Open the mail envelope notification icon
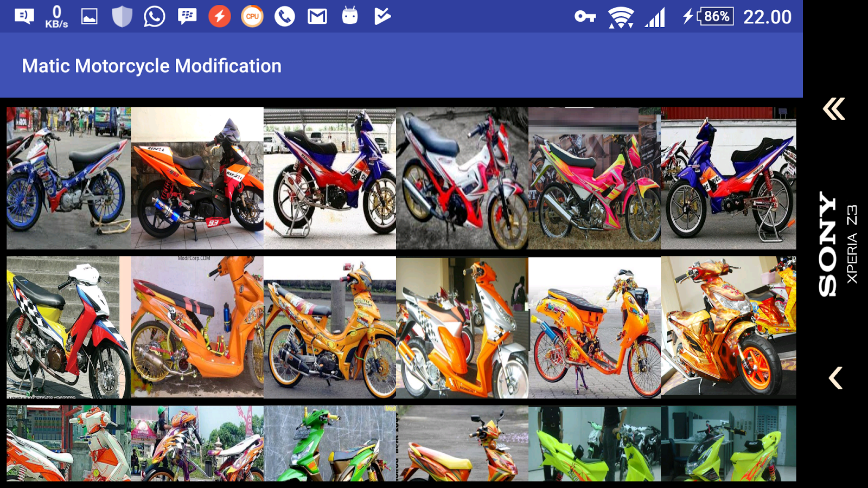The image size is (868, 488). (317, 17)
